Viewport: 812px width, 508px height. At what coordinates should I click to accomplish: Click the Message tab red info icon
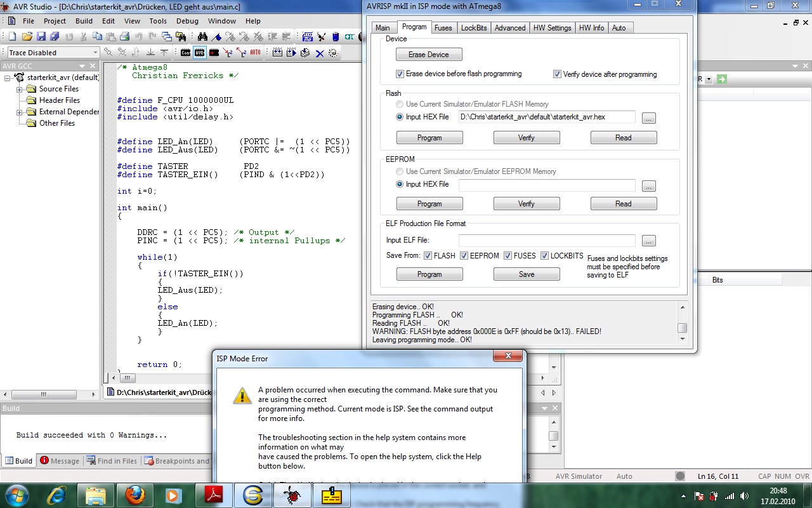pyautogui.click(x=44, y=460)
